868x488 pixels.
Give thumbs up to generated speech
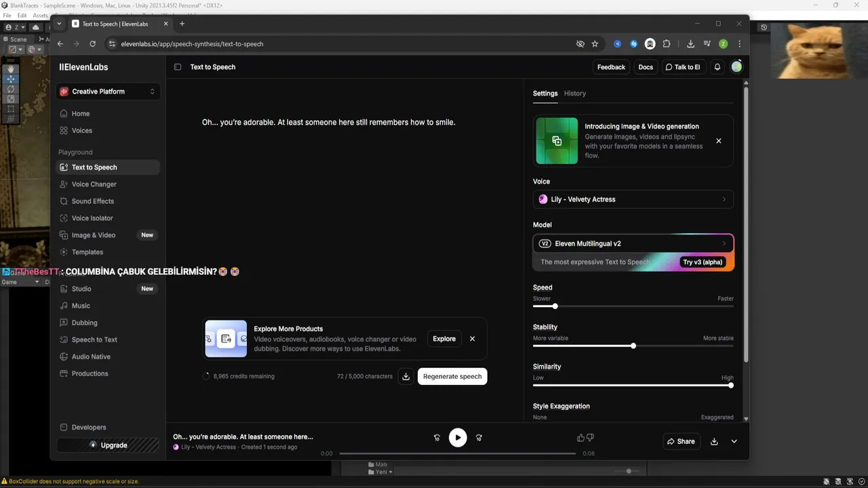click(580, 438)
